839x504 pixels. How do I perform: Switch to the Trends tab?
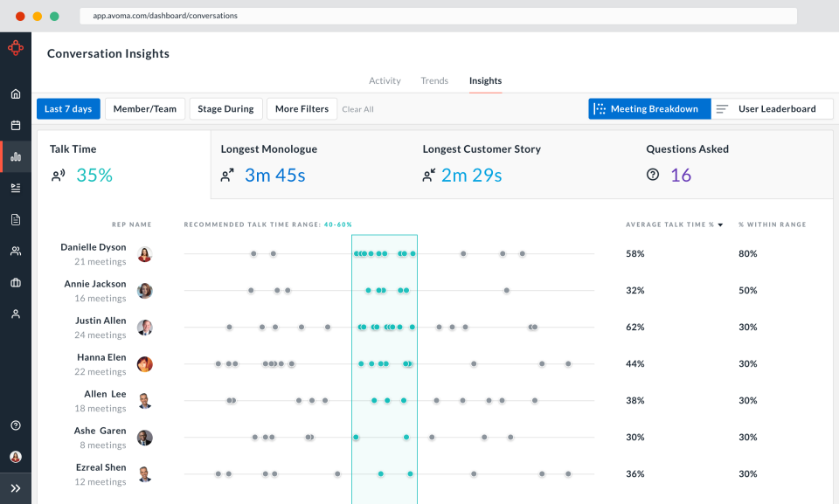434,79
